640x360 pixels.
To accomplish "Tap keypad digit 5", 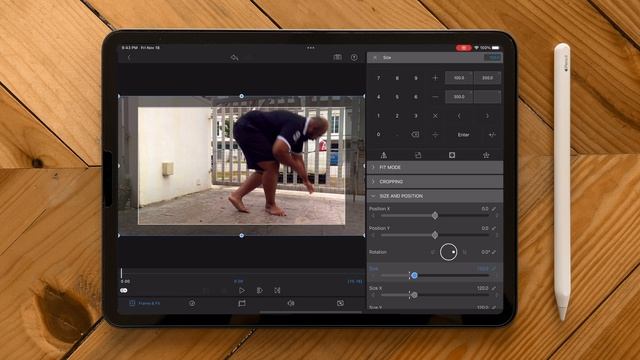I will 397,97.
